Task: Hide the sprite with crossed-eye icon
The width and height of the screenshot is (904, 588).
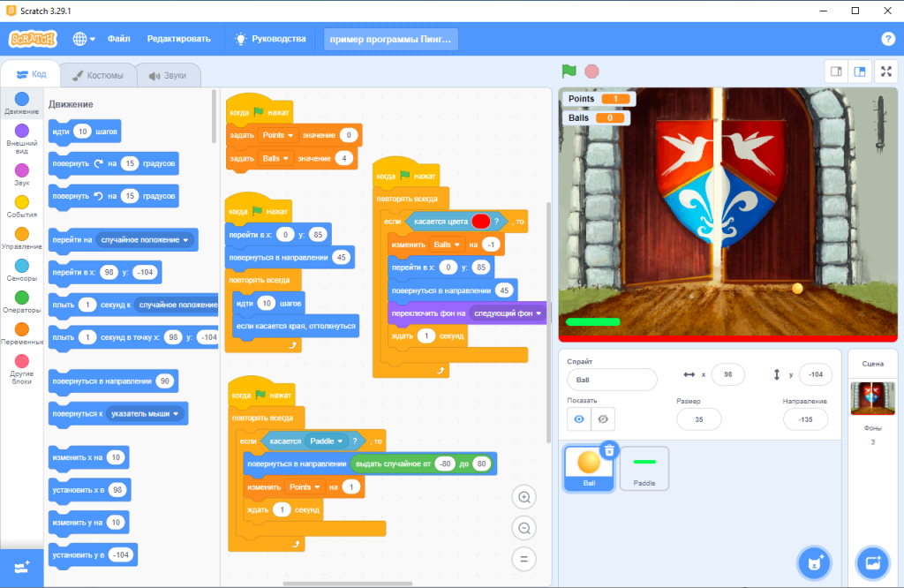Action: pos(603,419)
